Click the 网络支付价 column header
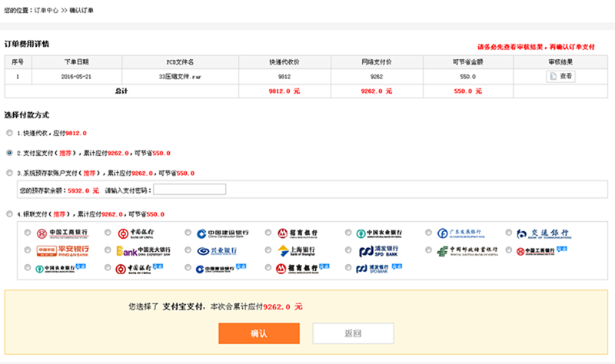Viewport: 615px width, 364px height. [x=377, y=62]
